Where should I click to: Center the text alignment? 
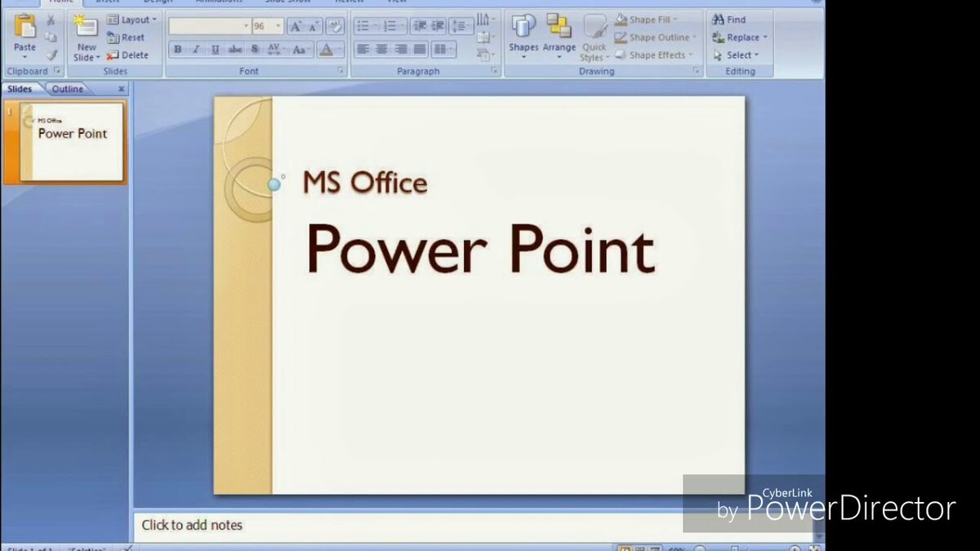(381, 50)
